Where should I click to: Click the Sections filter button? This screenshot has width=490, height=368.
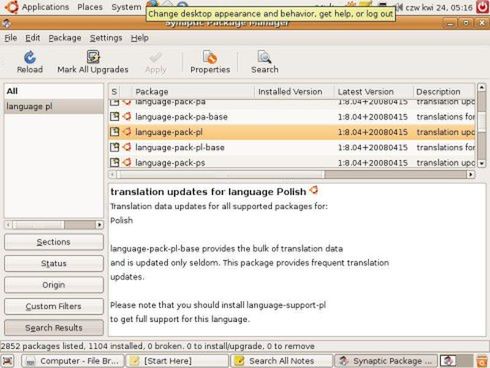(54, 242)
